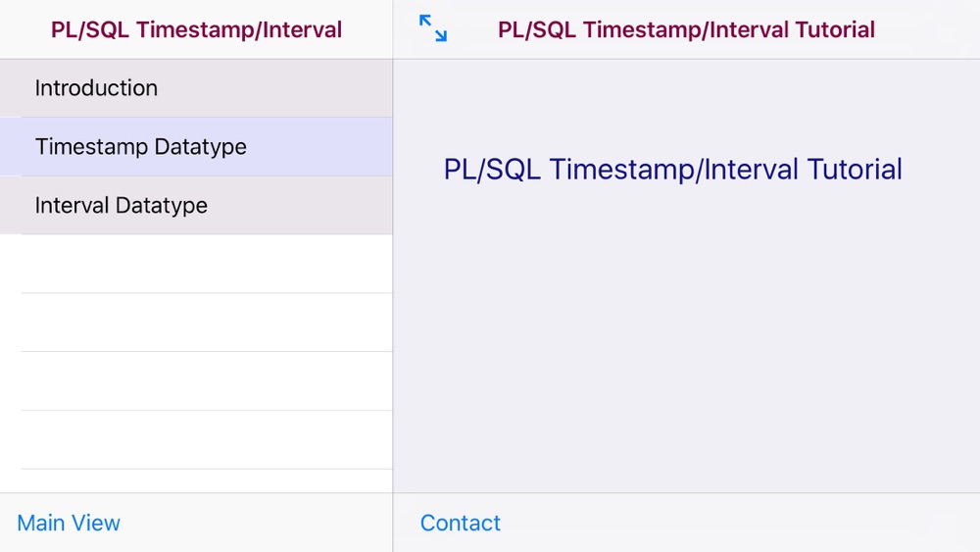Select the Timestamp Datatype row
This screenshot has width=980, height=552.
tap(196, 147)
